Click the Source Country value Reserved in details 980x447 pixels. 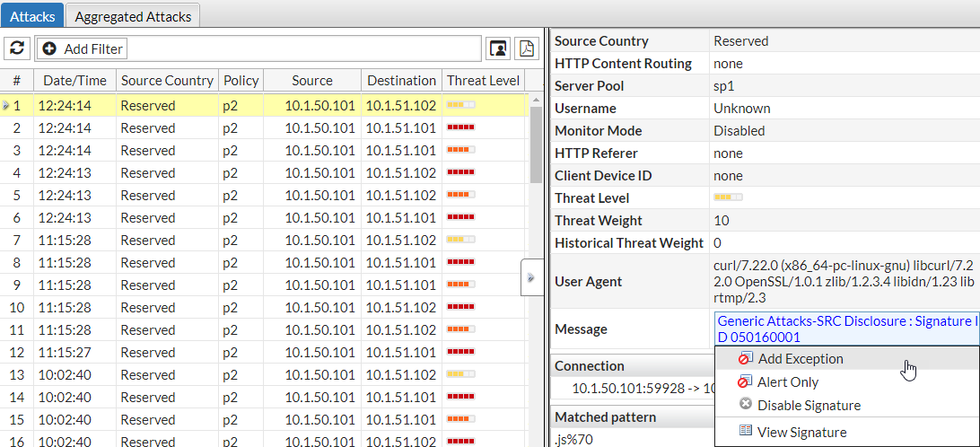pos(741,41)
